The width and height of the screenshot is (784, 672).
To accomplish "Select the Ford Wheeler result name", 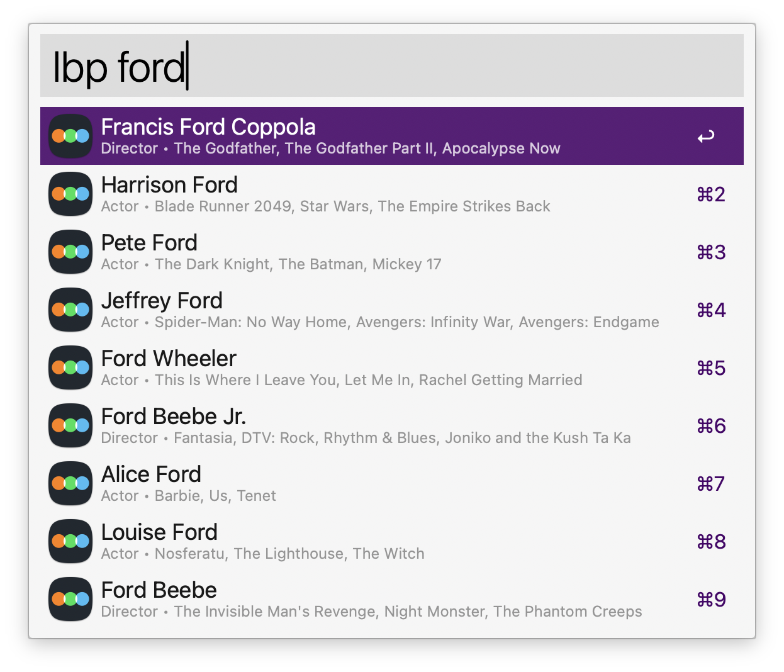I will tap(169, 359).
